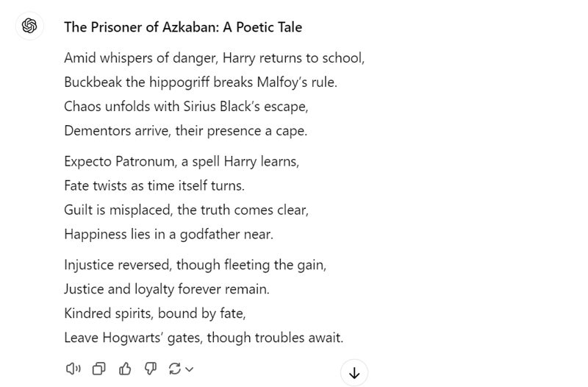
Task: Click the line starting 'Amid whispers of danger'
Action: point(214,57)
